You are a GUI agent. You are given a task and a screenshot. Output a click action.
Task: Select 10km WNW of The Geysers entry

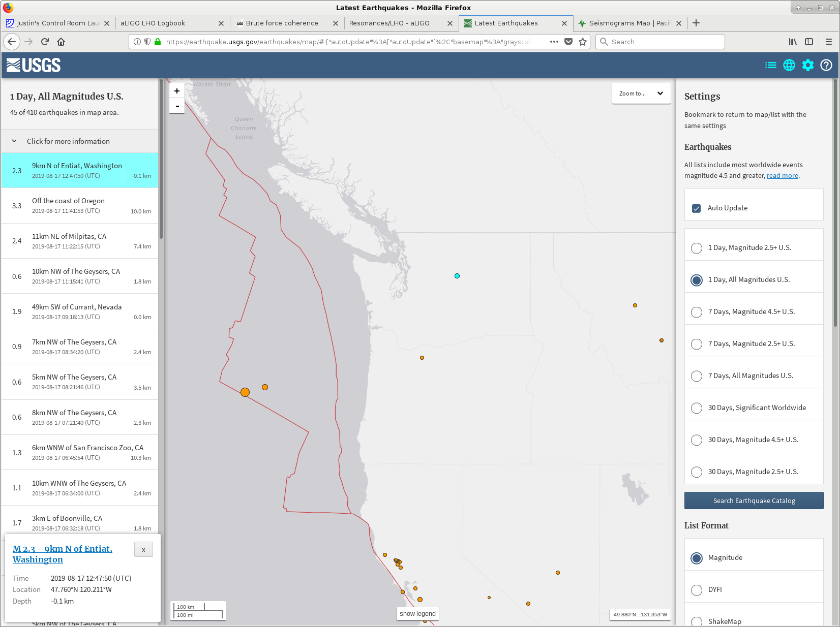[80, 488]
